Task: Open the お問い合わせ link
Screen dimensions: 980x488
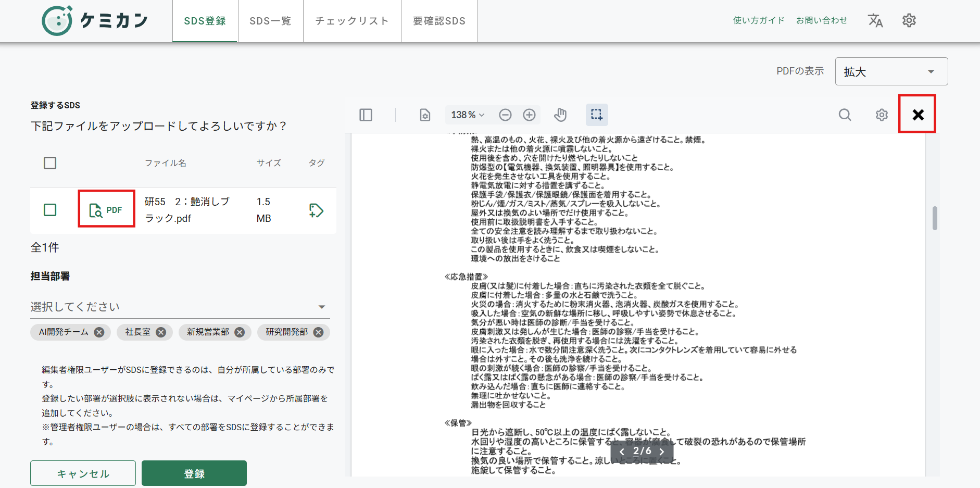Action: pos(822,20)
